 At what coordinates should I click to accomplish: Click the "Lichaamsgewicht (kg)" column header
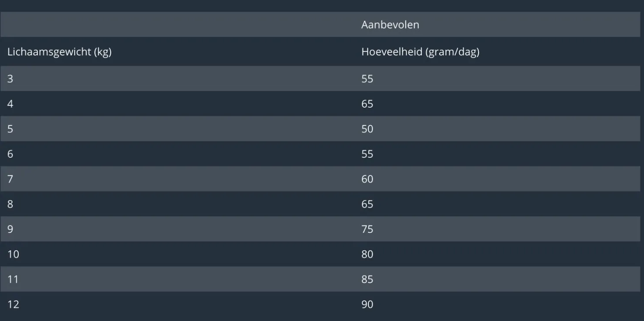click(59, 52)
